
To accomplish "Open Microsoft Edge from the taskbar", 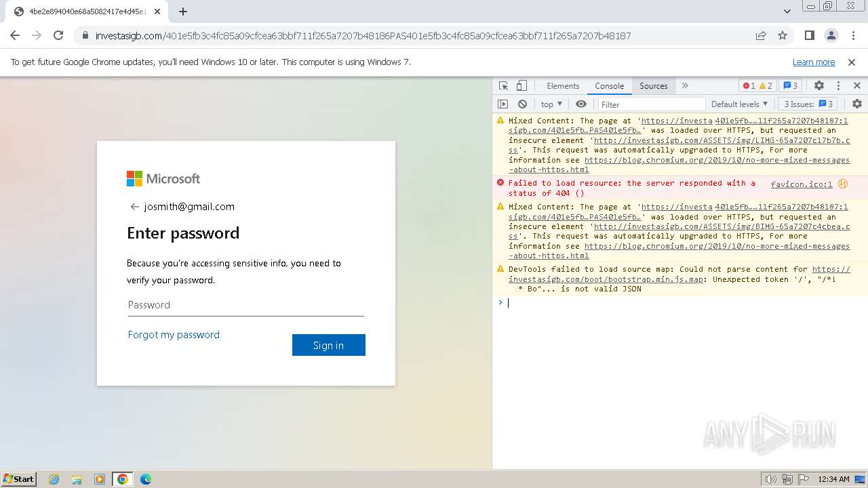I will 146,479.
